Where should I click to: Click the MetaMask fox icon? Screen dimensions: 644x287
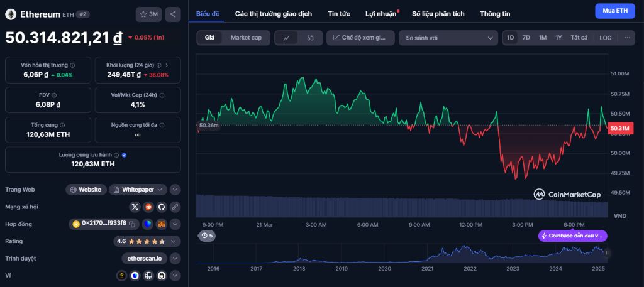pyautogui.click(x=162, y=224)
